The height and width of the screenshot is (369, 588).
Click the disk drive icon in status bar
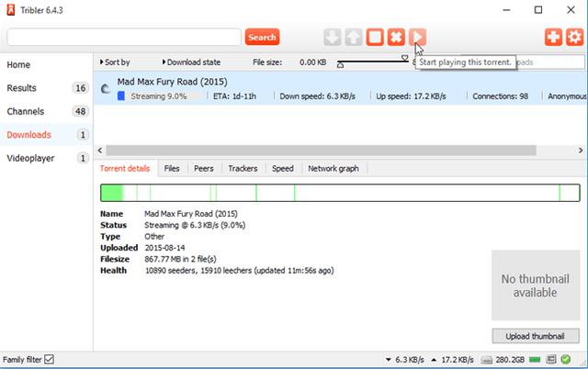coord(487,360)
